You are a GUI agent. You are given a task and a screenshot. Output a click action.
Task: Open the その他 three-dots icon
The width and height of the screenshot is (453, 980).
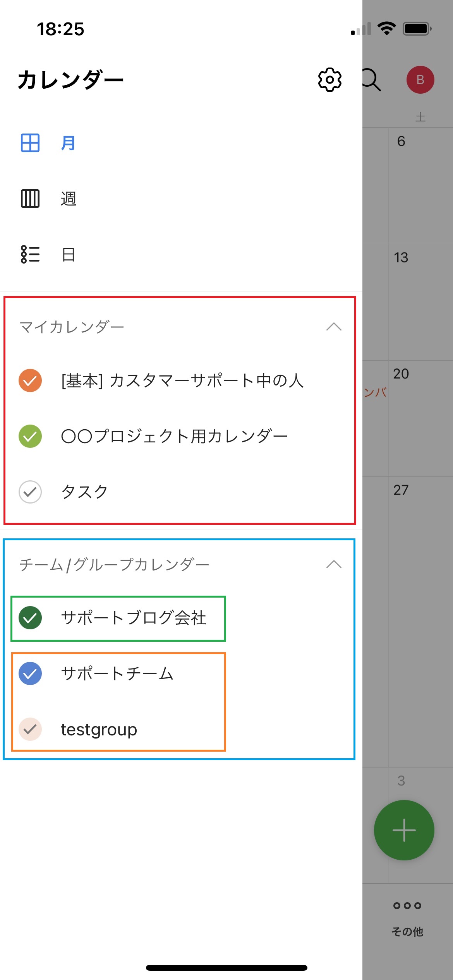pos(407,906)
